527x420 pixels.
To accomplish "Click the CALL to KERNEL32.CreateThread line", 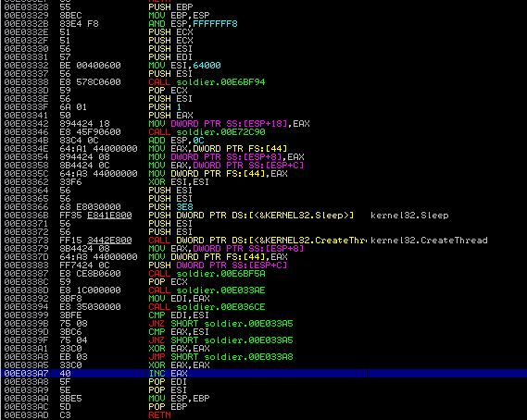I will [x=257, y=241].
